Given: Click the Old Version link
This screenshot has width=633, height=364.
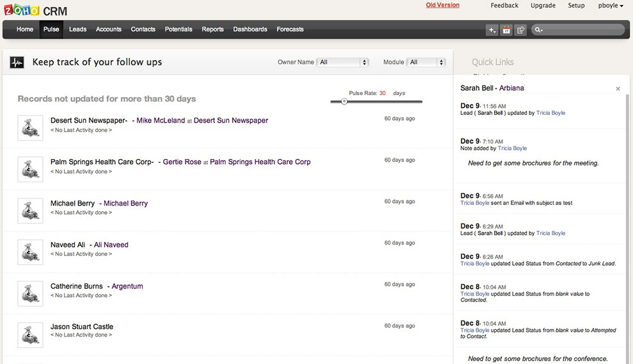Looking at the screenshot, I should coord(442,5).
